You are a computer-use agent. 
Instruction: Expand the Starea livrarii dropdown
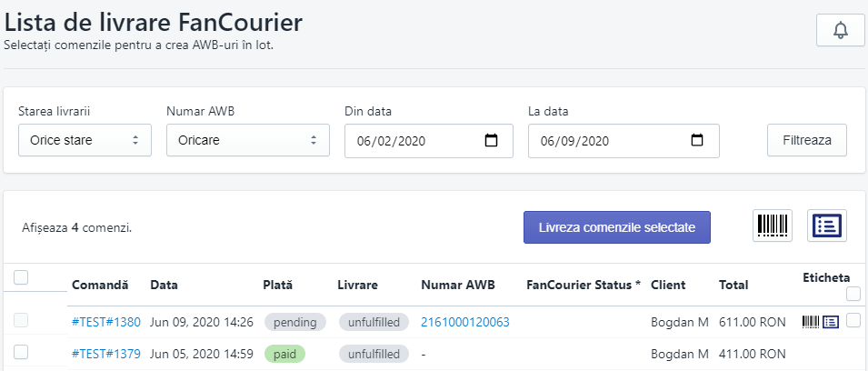point(85,140)
